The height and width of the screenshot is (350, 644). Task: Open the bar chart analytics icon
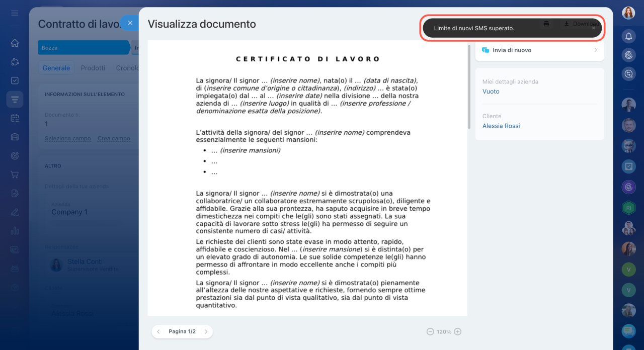(15, 231)
